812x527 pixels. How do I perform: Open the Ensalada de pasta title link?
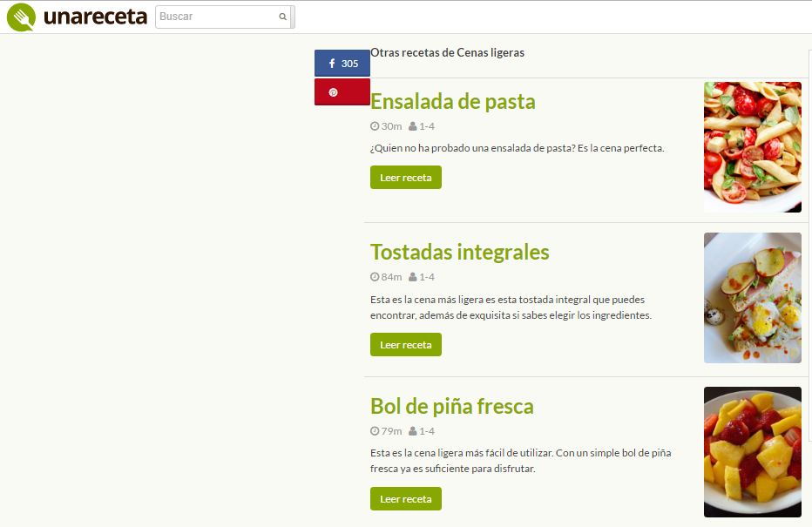coord(452,102)
